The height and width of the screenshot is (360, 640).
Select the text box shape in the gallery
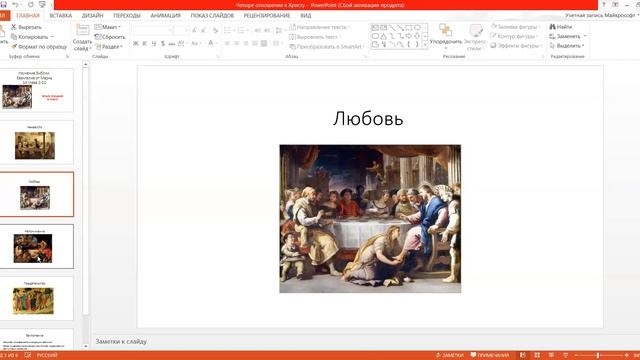(x=375, y=28)
